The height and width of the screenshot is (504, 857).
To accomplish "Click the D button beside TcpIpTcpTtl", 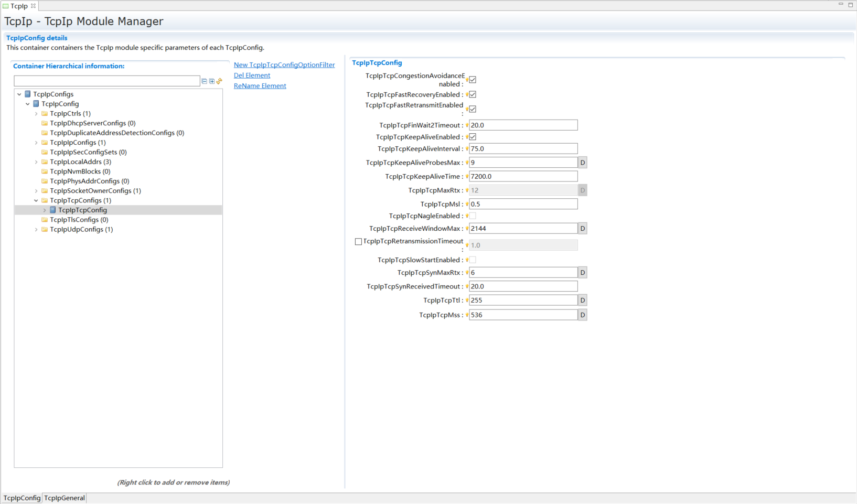I will (x=582, y=301).
